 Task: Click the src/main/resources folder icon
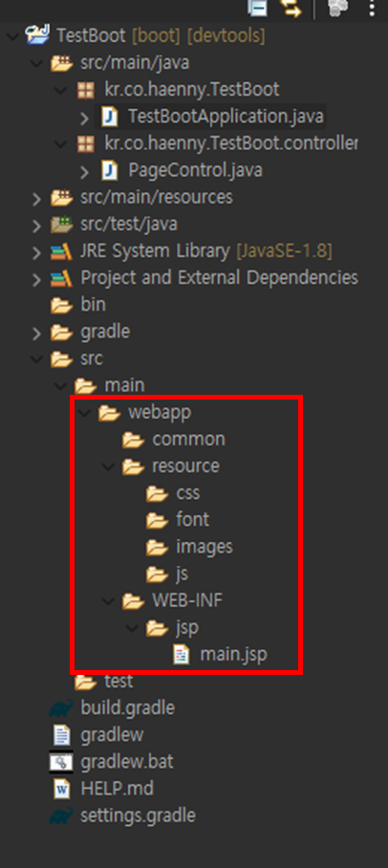pyautogui.click(x=61, y=197)
